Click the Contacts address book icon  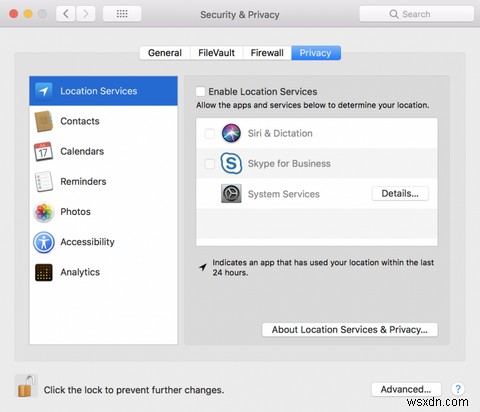44,121
